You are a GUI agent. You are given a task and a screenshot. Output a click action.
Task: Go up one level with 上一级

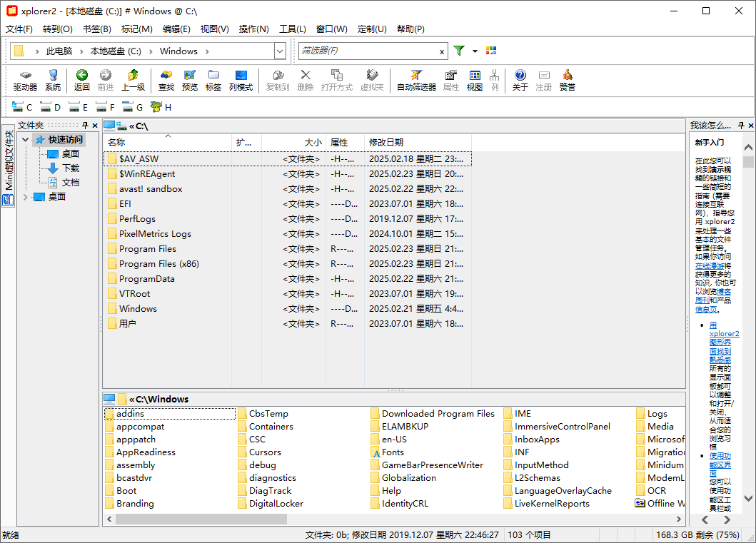tap(133, 80)
